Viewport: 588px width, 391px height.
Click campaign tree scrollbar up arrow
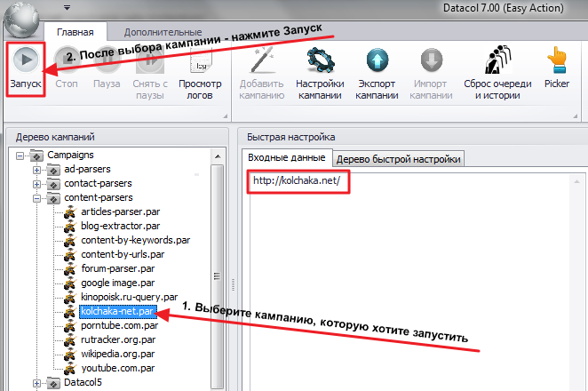coord(218,156)
